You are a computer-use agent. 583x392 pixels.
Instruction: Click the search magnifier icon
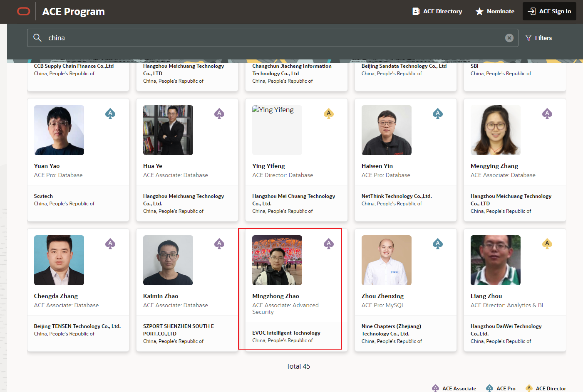(37, 38)
